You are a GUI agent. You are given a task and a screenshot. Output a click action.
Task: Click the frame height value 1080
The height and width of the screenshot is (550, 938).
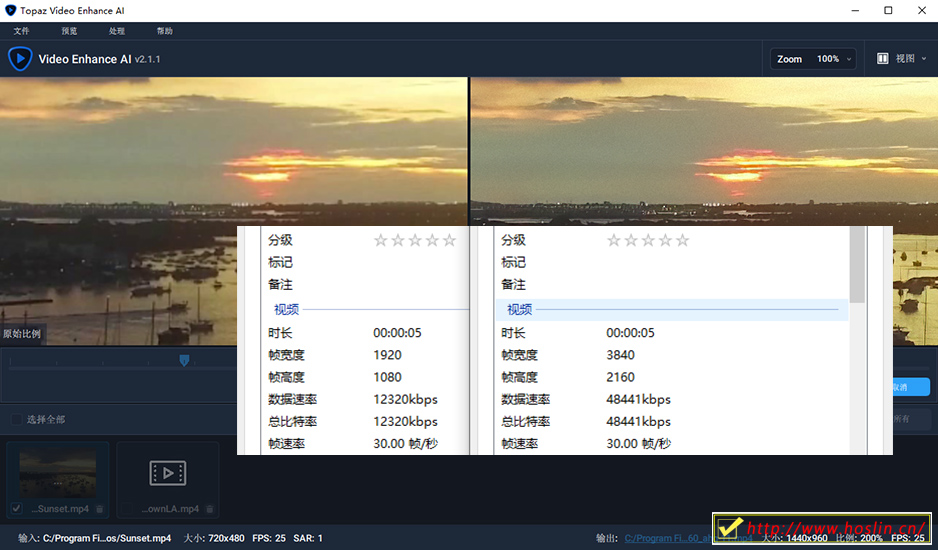pos(388,377)
